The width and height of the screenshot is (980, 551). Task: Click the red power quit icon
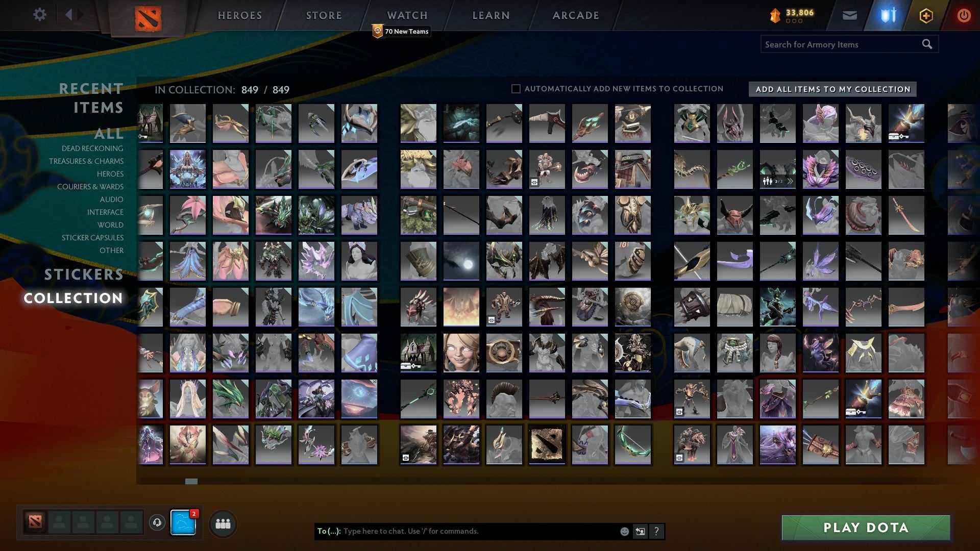[963, 16]
